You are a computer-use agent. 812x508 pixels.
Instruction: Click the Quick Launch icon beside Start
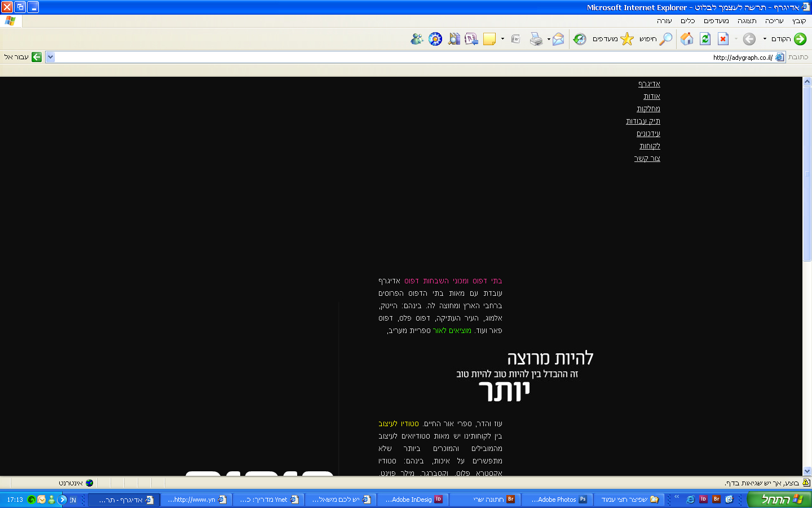[x=729, y=500]
